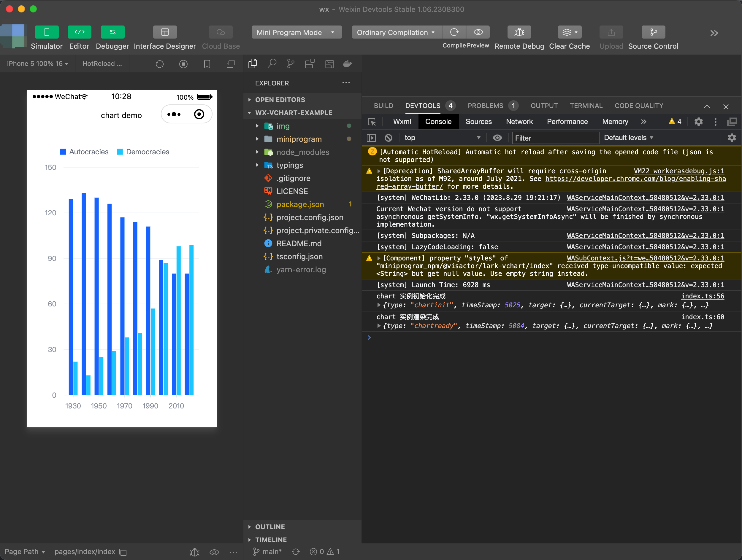Toggle Autocracies legend swatch
Viewport: 742px width, 560px height.
[x=63, y=152]
